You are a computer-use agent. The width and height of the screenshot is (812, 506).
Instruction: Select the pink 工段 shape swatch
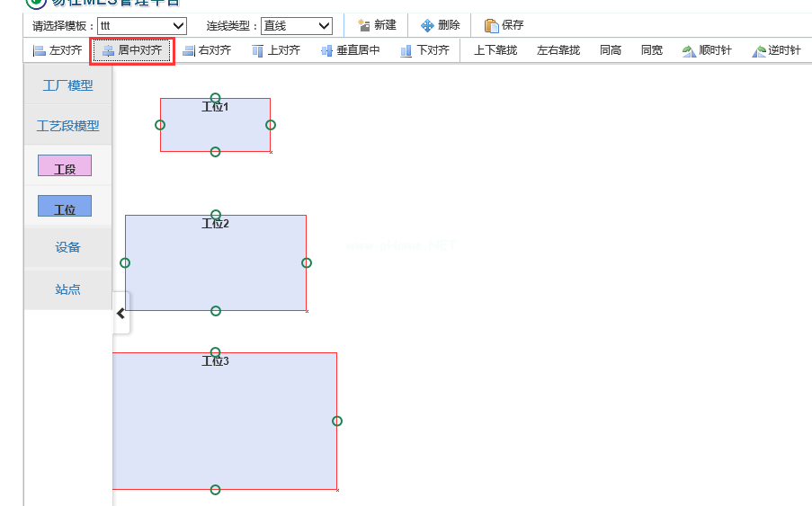click(x=65, y=166)
